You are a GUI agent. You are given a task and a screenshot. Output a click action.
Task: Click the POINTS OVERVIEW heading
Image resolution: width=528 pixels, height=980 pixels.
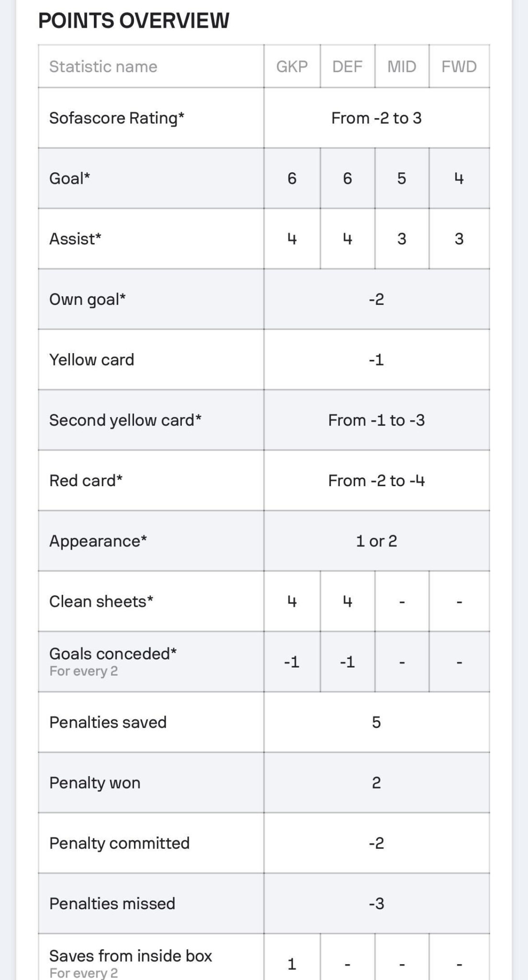134,21
